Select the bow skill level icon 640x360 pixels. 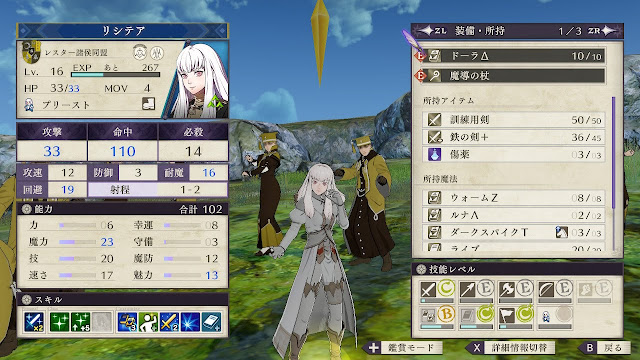click(x=546, y=289)
